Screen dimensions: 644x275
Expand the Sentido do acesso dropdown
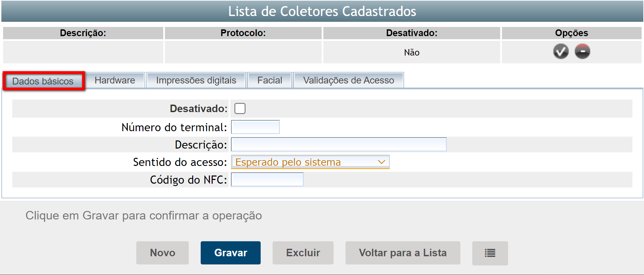tap(310, 162)
